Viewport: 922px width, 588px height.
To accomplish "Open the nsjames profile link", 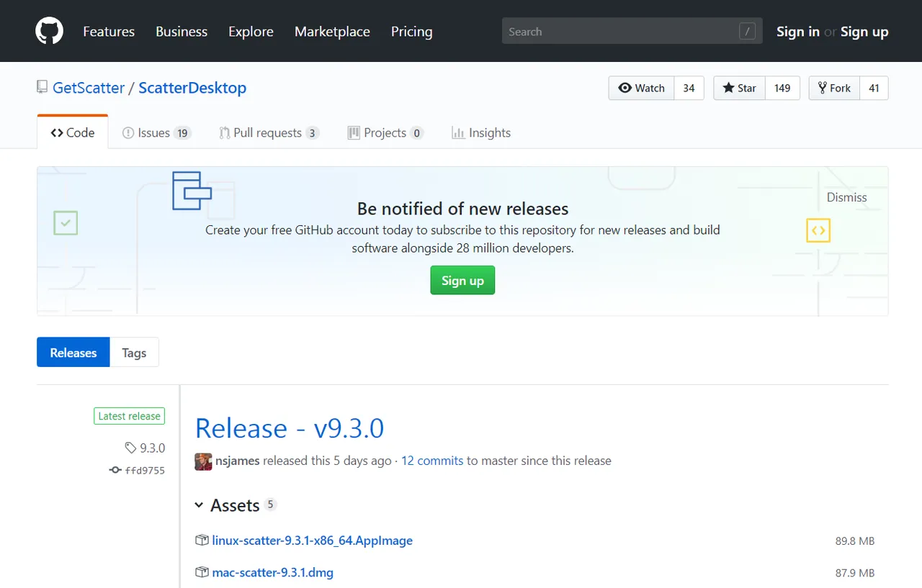I will tap(238, 461).
